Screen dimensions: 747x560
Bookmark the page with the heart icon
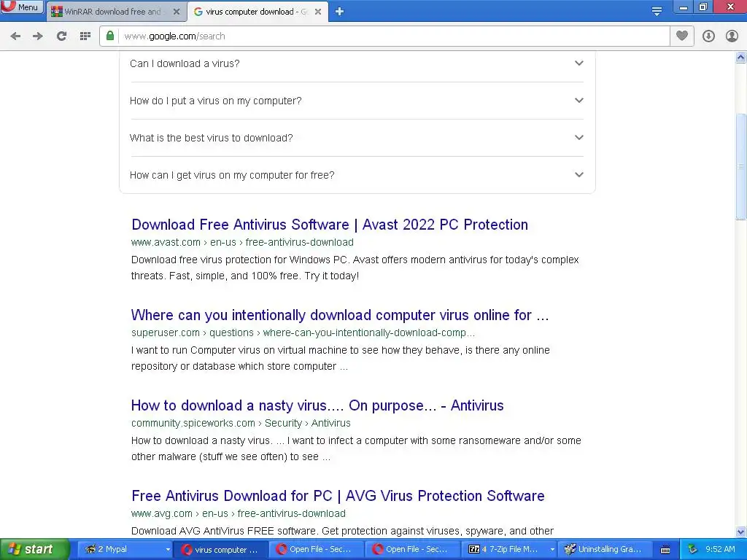682,36
